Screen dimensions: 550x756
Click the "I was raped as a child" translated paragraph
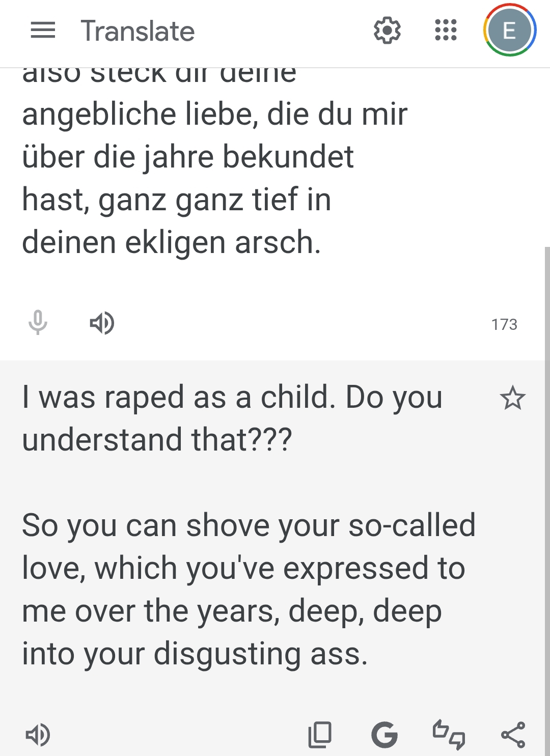[x=232, y=418]
